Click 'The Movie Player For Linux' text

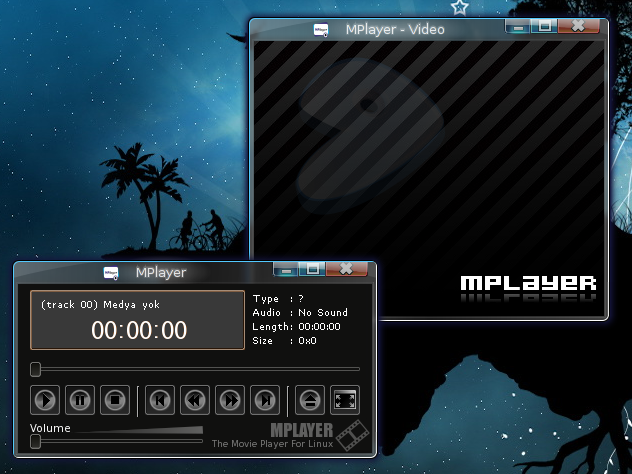(272, 444)
